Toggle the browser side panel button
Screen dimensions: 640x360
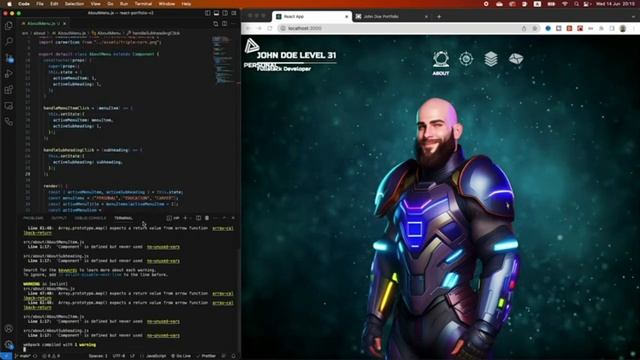(x=612, y=28)
